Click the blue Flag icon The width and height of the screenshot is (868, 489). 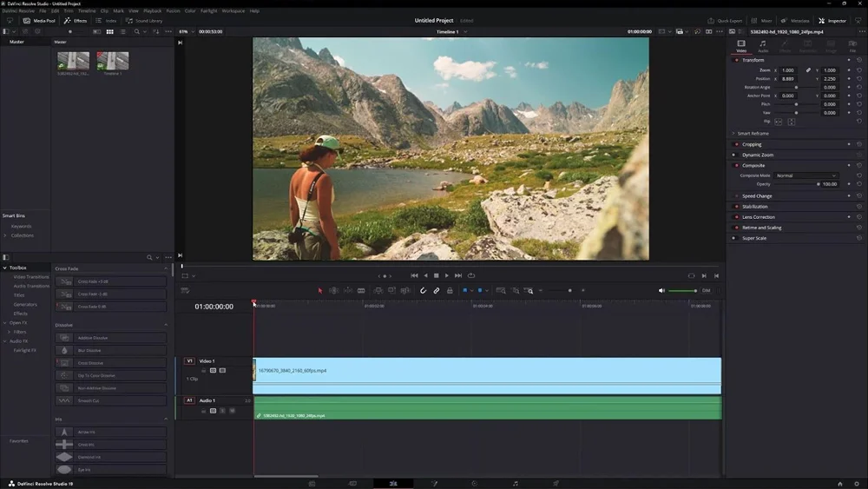click(465, 291)
